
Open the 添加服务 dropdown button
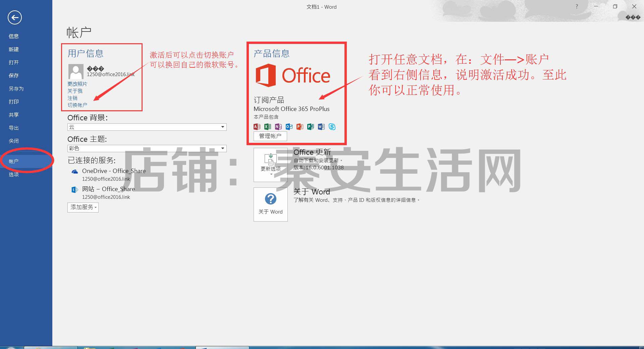[x=83, y=207]
